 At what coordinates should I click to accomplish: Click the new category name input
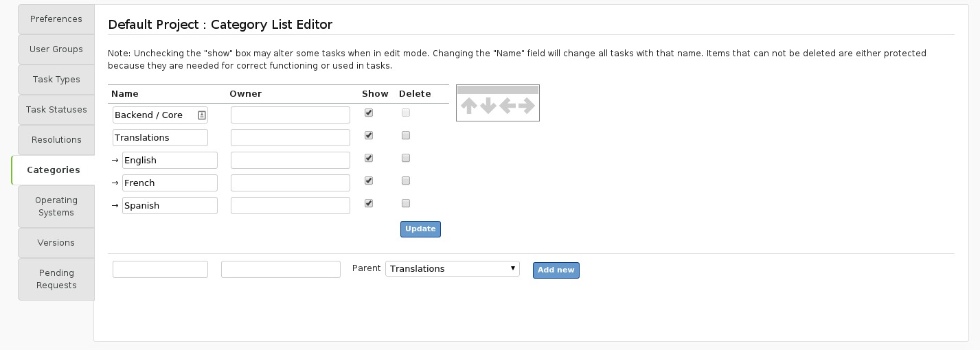click(x=160, y=269)
